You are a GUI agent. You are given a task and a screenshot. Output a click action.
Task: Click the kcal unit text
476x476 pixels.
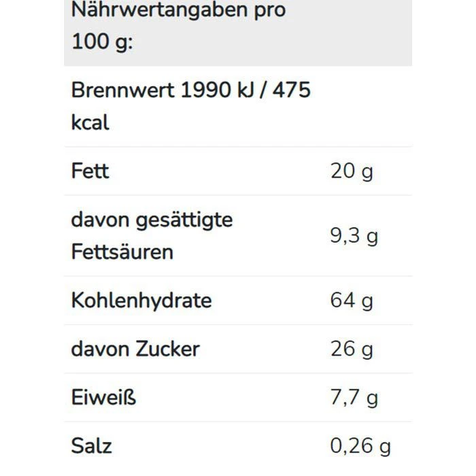click(x=90, y=123)
